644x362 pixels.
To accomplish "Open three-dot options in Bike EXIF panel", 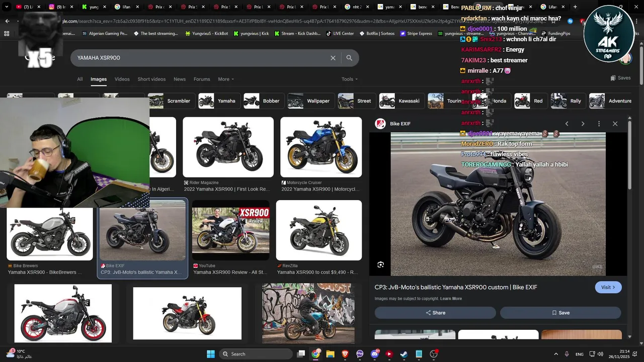I will click(x=599, y=124).
